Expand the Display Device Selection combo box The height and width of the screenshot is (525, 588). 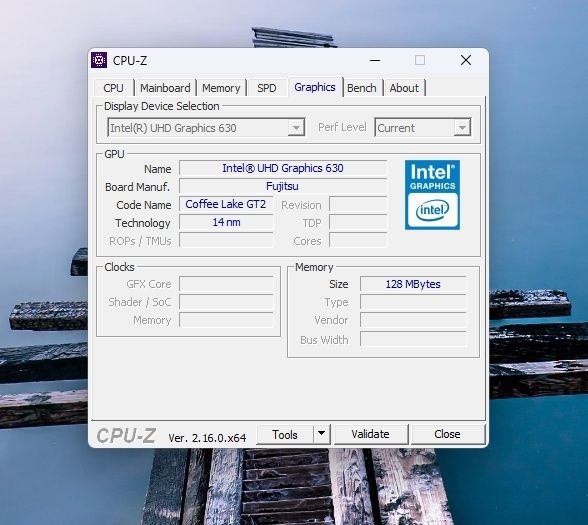tap(206, 128)
